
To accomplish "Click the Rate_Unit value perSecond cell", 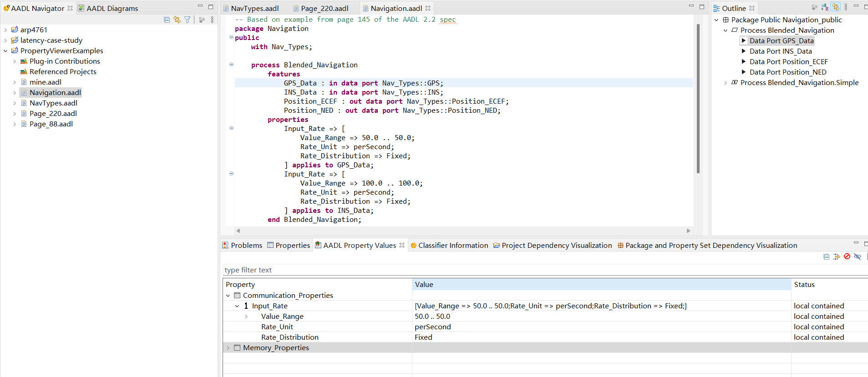I will point(601,327).
